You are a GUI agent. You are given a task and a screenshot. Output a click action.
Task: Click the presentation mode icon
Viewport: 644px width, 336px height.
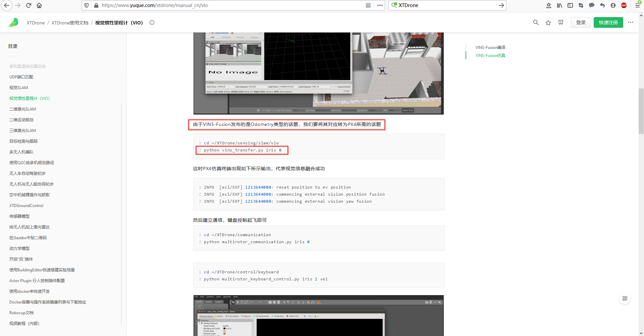tap(561, 22)
